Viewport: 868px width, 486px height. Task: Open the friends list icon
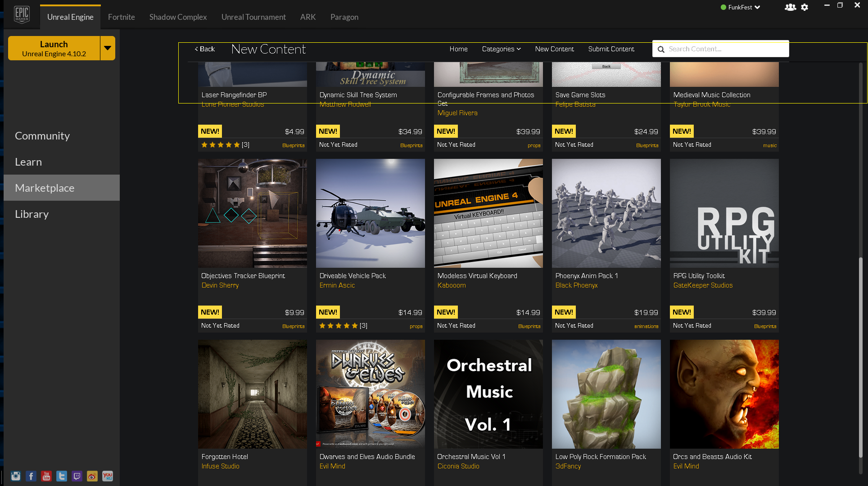[790, 7]
